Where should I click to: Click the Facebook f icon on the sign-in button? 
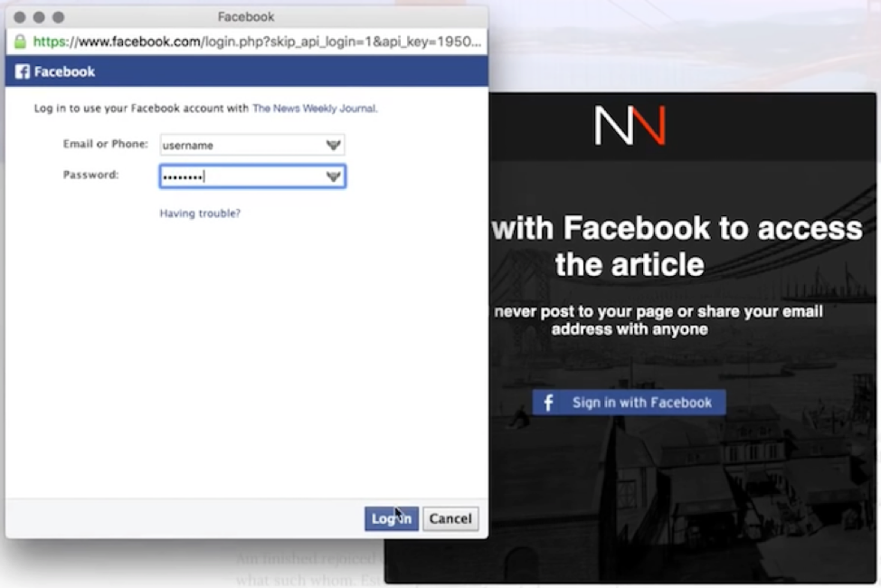(x=548, y=403)
